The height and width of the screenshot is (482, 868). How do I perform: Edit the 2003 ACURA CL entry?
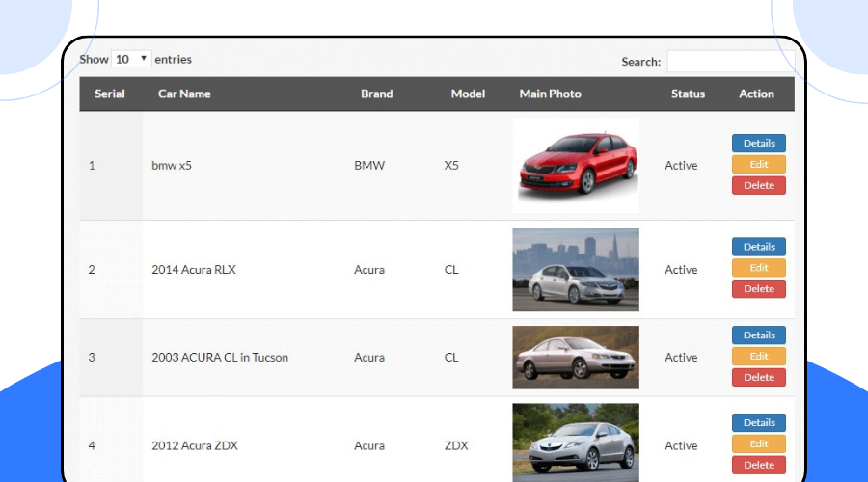coord(758,357)
